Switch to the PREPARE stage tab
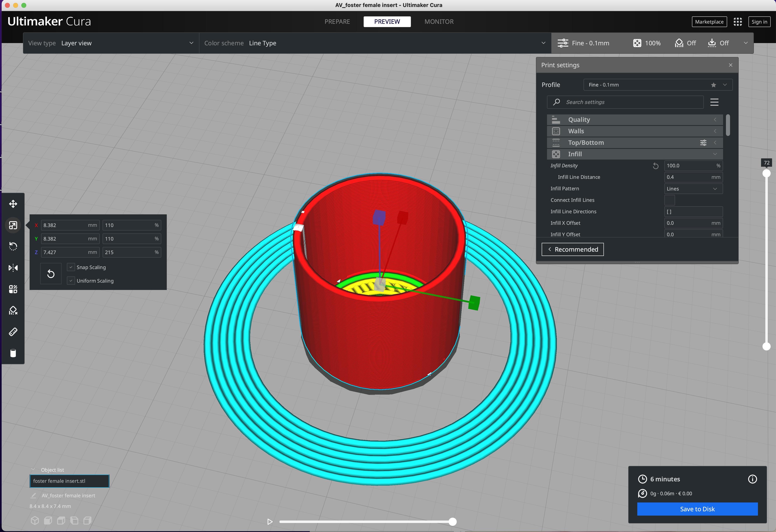 point(337,22)
